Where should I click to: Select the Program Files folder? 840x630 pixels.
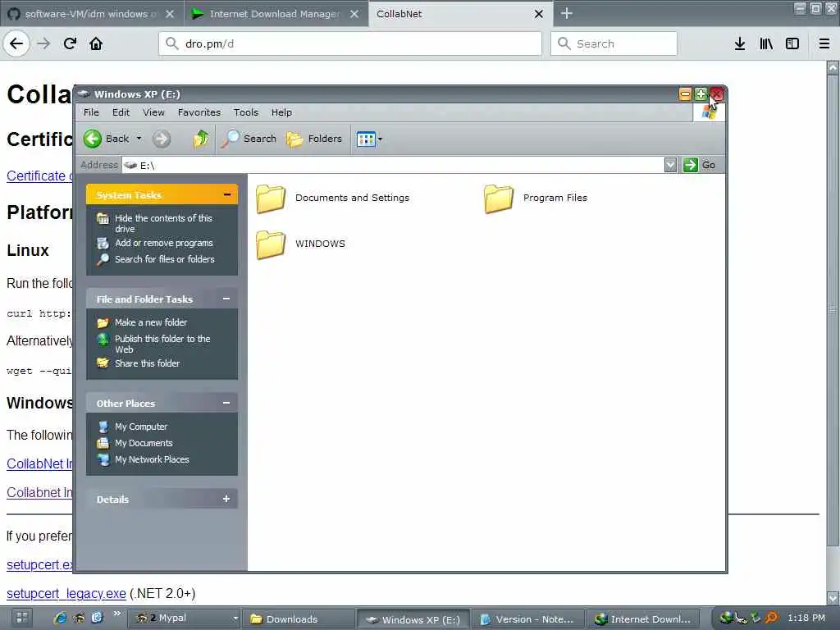click(536, 199)
